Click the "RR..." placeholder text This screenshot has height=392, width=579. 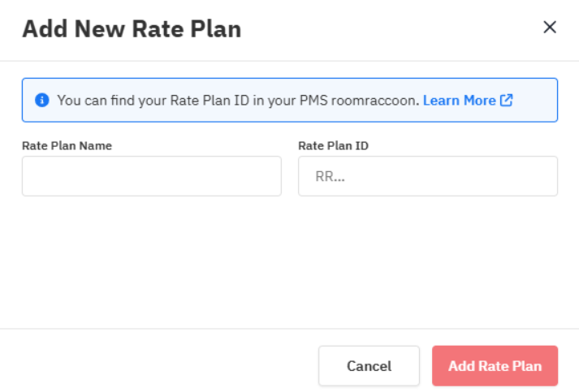pos(329,177)
